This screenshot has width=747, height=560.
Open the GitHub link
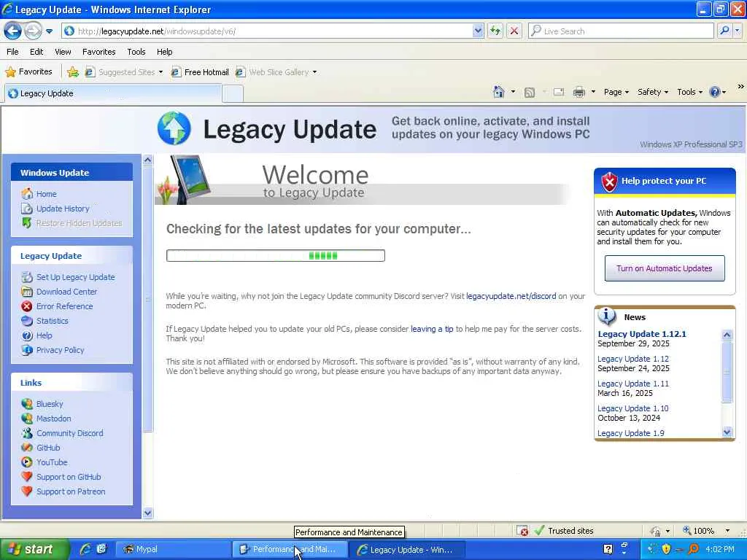[48, 448]
